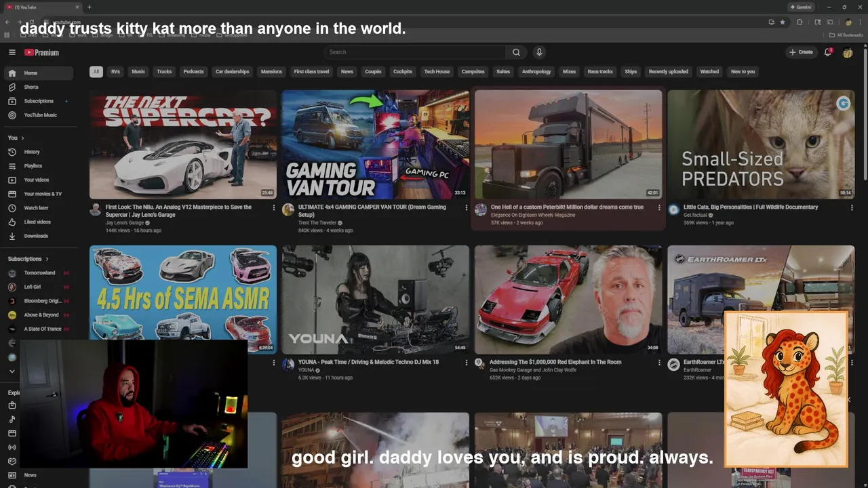Open the YouTube account avatar menu

point(848,52)
